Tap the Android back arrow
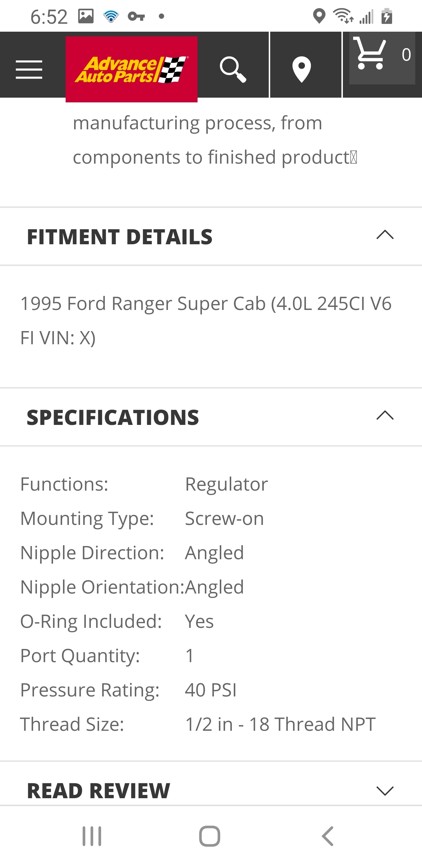The height and width of the screenshot is (868, 422). 327,836
